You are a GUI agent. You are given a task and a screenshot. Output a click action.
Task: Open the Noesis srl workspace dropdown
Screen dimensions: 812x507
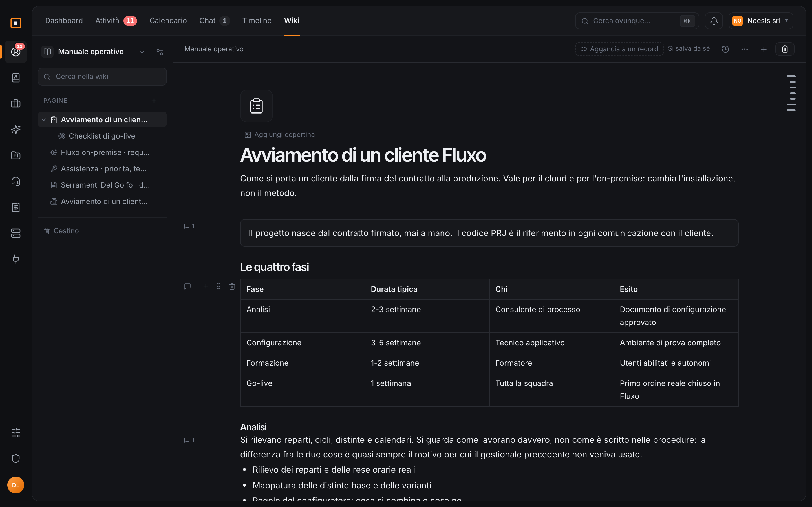[x=761, y=21]
